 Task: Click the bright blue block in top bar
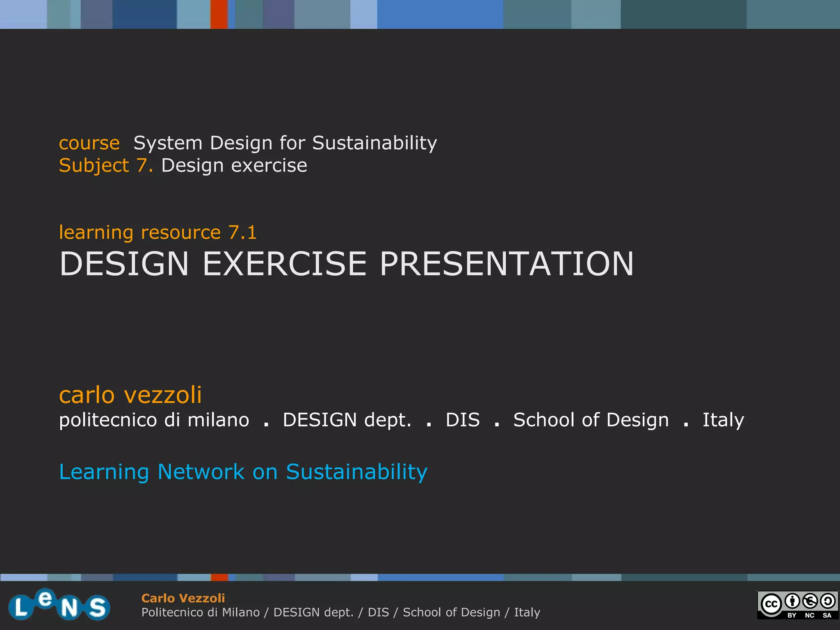pos(440,14)
